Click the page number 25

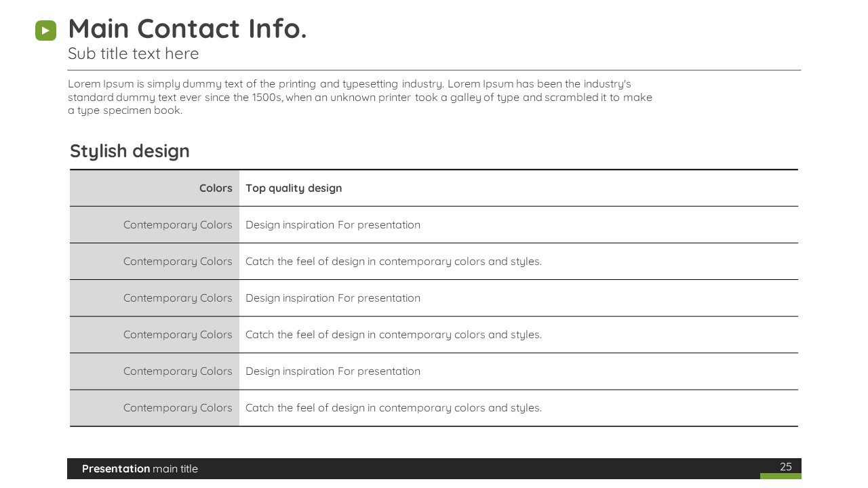(786, 466)
